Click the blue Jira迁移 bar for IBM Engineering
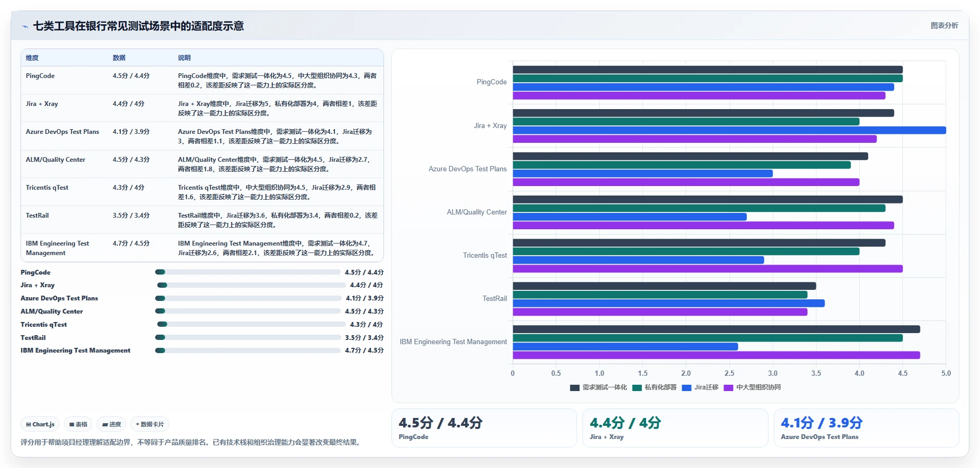The width and height of the screenshot is (980, 468). (625, 347)
